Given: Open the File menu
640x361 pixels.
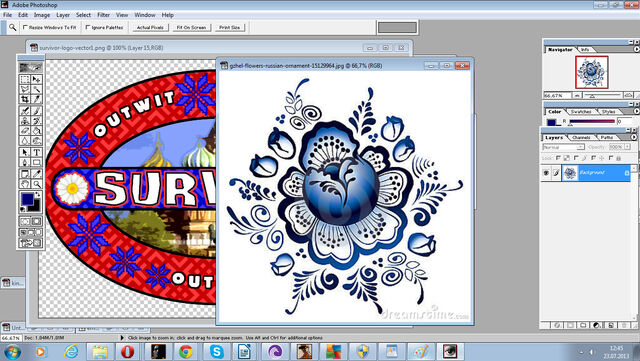Looking at the screenshot, I should click(7, 15).
